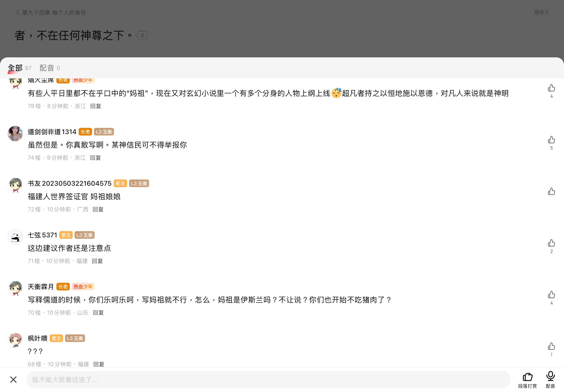Screen dimensions: 564x392
Task: Like the 福建人世界签证官 comment
Action: [x=552, y=191]
